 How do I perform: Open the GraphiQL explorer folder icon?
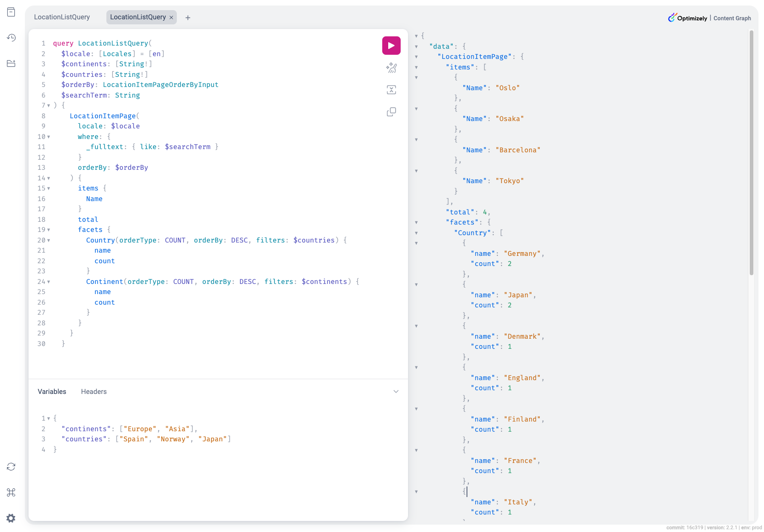point(12,64)
